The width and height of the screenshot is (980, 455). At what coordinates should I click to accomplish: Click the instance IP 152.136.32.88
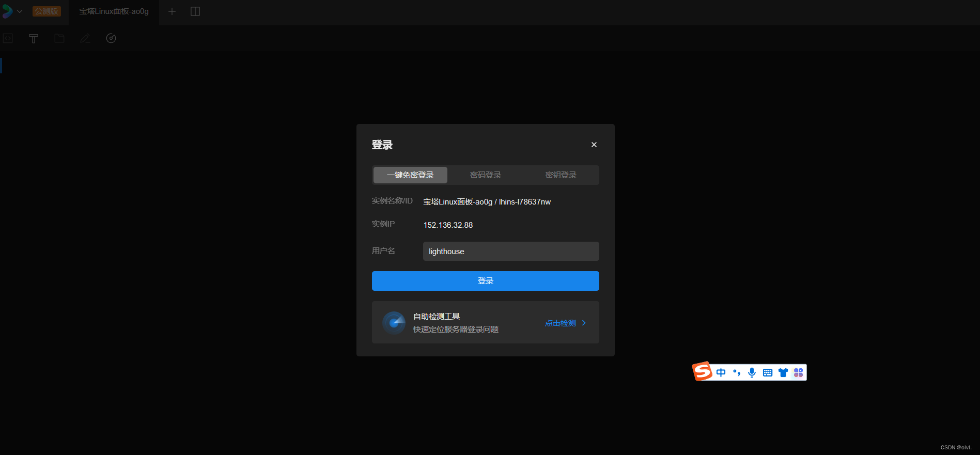tap(448, 225)
